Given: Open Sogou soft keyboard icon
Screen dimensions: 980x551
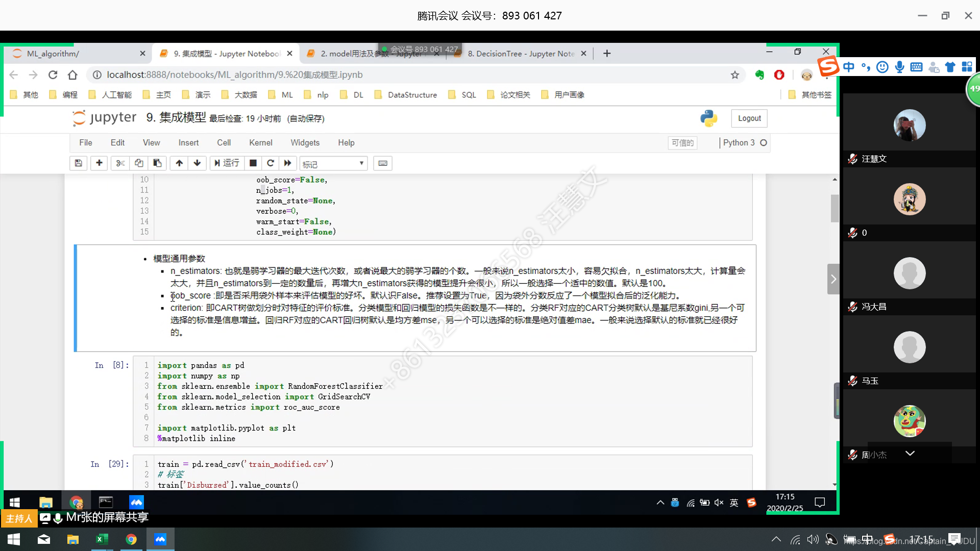Looking at the screenshot, I should point(917,67).
